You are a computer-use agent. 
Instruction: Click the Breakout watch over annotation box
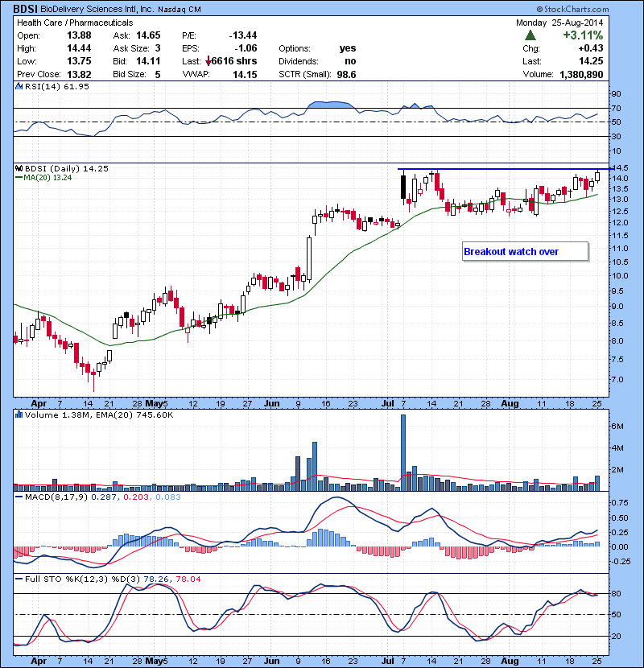pyautogui.click(x=525, y=251)
